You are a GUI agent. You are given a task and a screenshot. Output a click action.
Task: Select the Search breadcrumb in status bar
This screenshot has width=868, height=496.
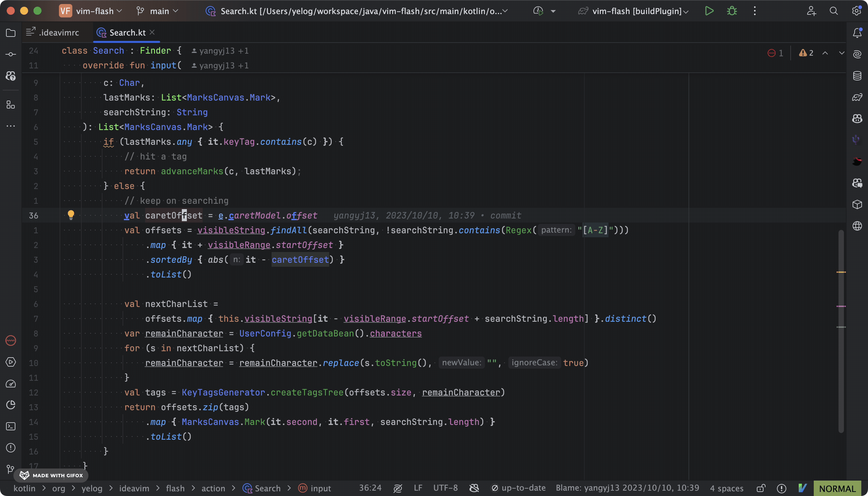point(267,488)
